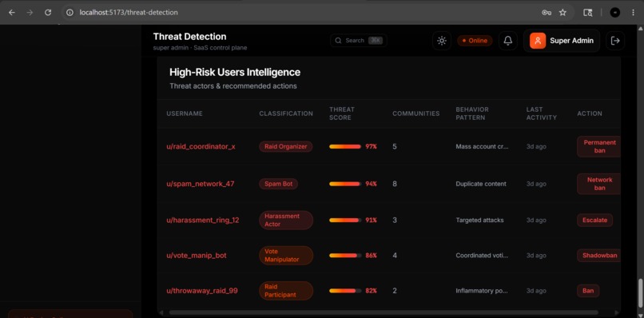644x318 pixels.
Task: Click the 94% threat score bar
Action: (345, 184)
